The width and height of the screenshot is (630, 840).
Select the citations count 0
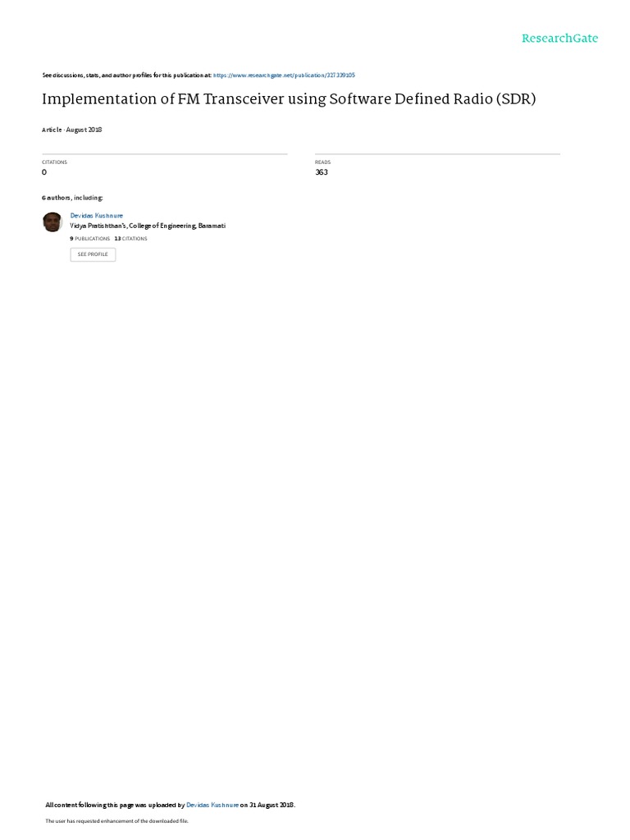[x=44, y=172]
